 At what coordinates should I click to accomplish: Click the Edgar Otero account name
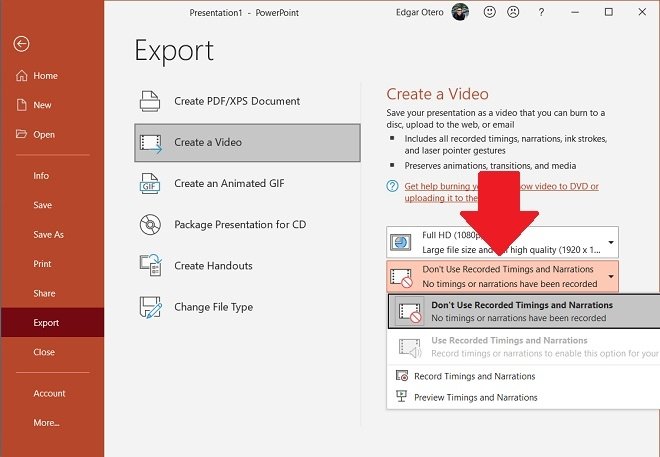[420, 13]
